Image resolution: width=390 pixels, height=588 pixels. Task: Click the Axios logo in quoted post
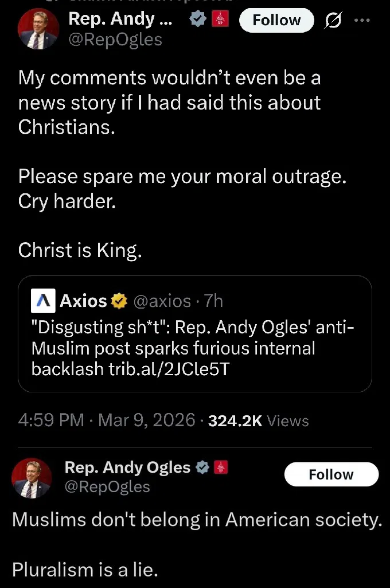pos(45,301)
